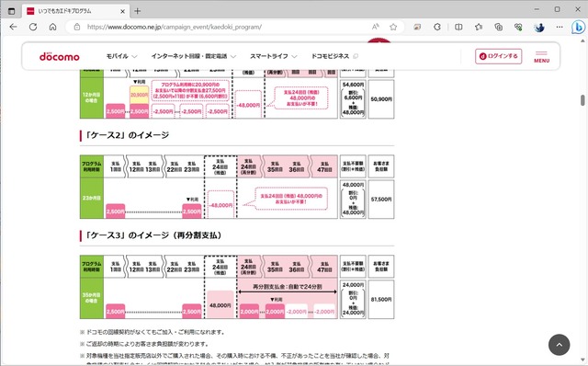This screenshot has height=366, width=588.
Task: Click the 81,500円 customer burden cell
Action: 381,300
